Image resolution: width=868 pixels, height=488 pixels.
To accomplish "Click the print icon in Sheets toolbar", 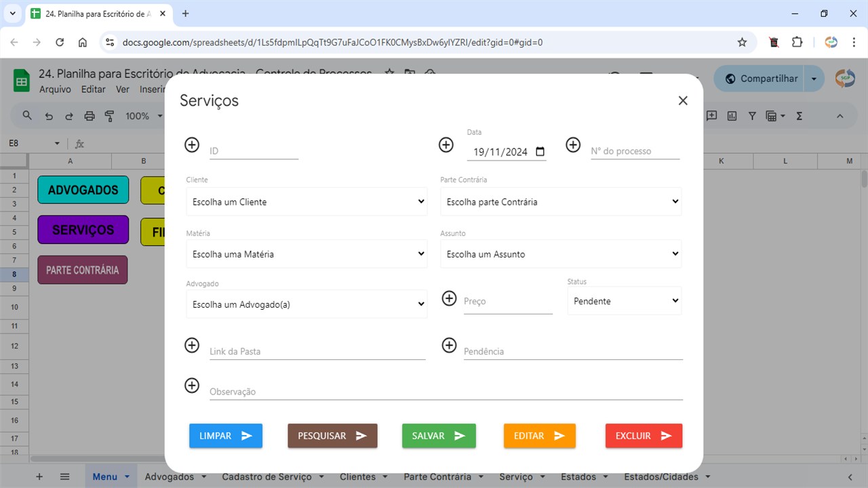I will click(x=90, y=116).
